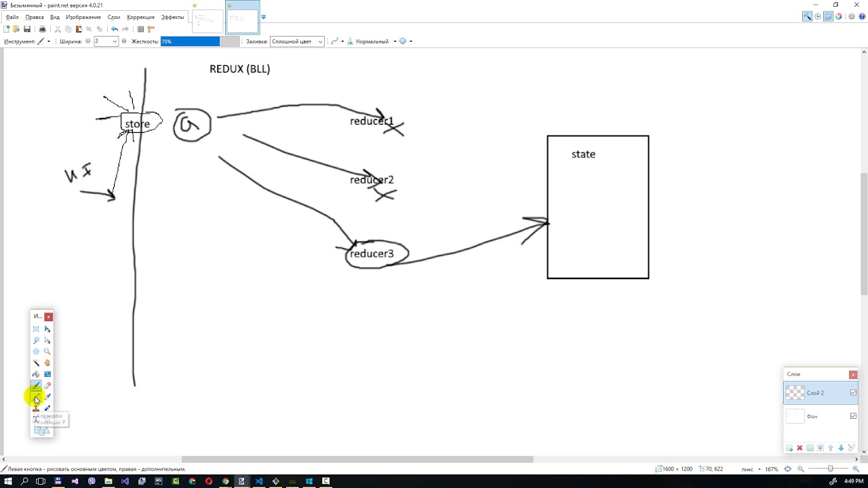Adjust the Жесткость hardness slider

[x=200, y=41]
